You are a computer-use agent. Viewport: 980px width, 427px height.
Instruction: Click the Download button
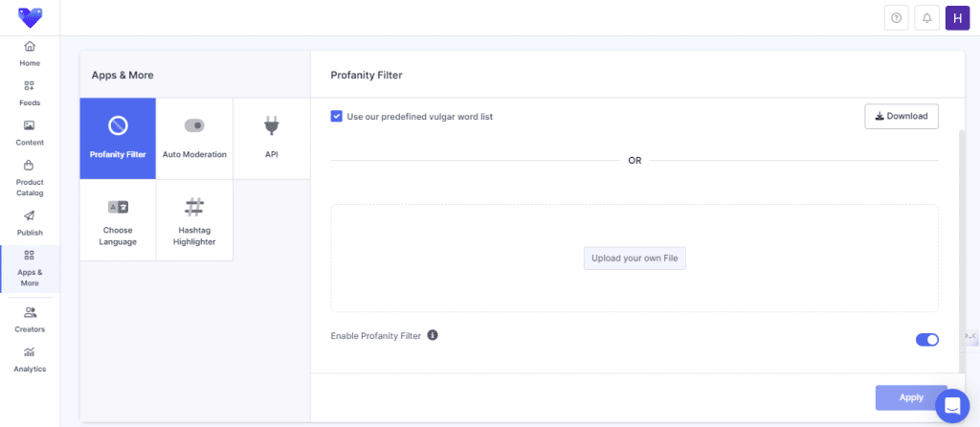click(901, 116)
